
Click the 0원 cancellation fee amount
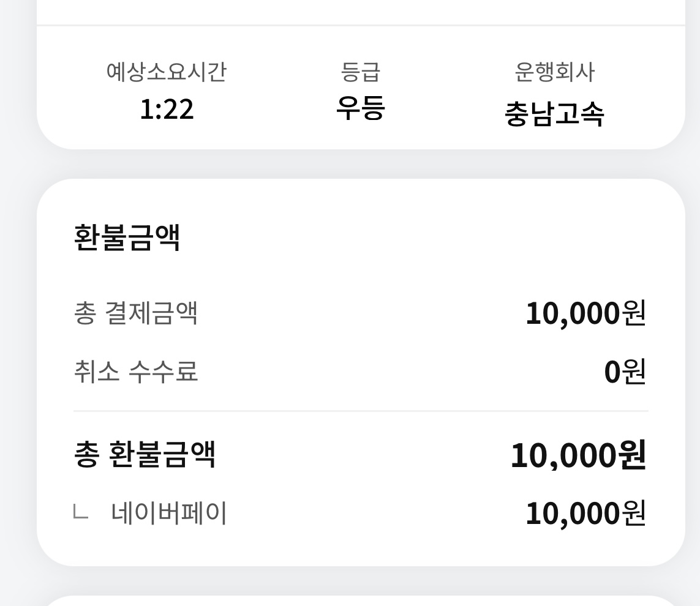(625, 372)
